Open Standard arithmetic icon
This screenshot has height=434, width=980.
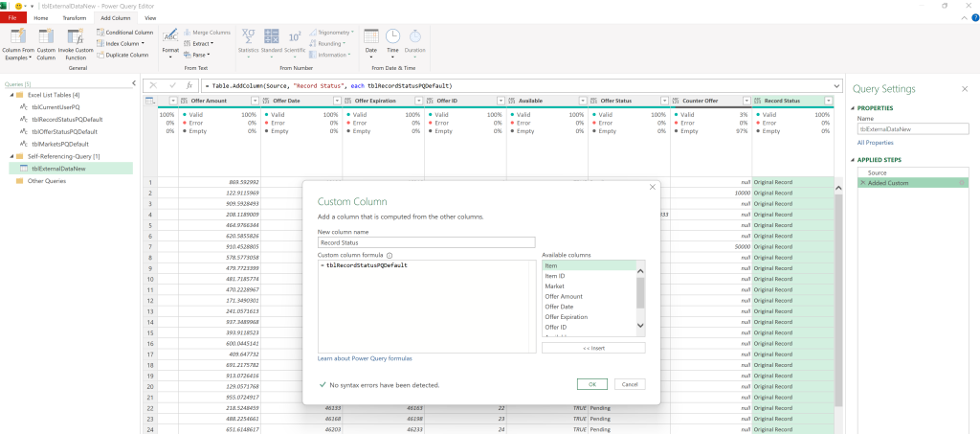click(271, 36)
